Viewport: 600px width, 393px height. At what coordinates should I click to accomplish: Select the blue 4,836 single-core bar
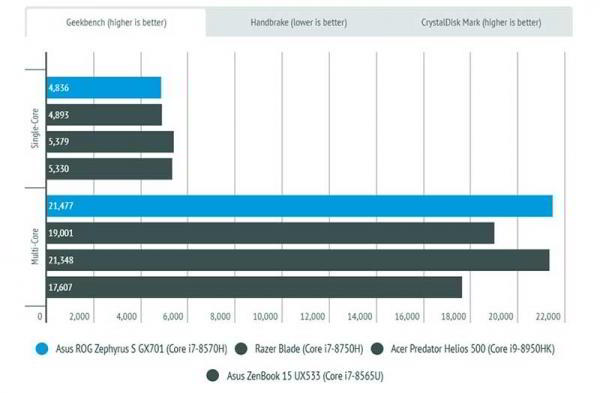click(104, 88)
